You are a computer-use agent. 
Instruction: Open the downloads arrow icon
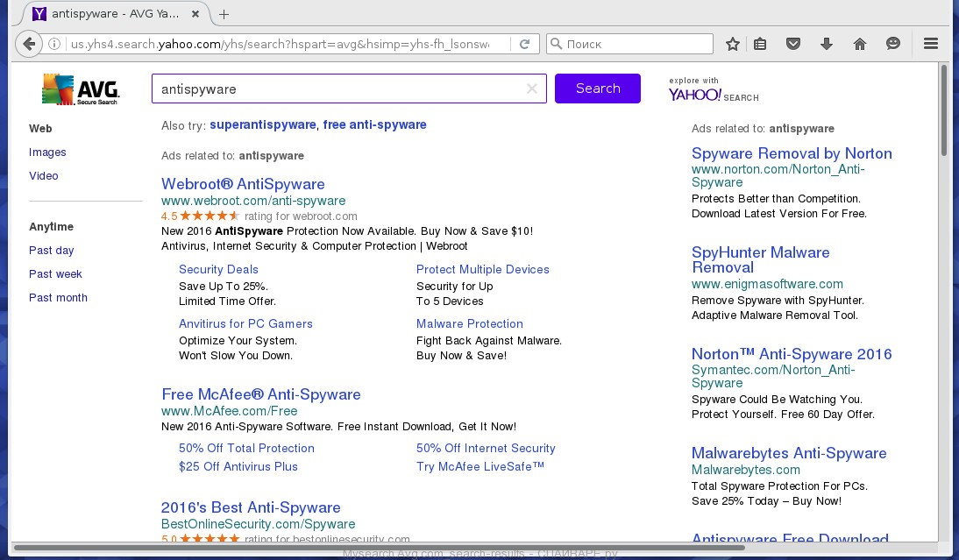click(827, 44)
